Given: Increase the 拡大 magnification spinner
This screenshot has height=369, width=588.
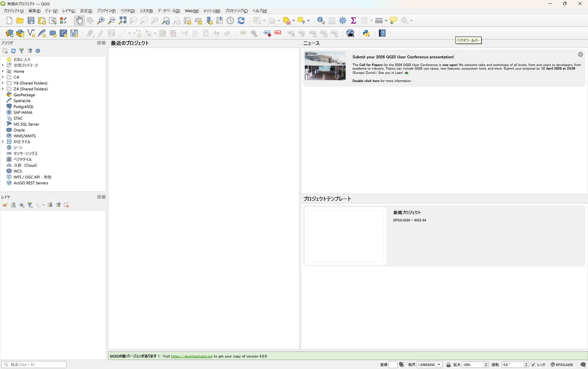Looking at the screenshot, I should (x=486, y=363).
